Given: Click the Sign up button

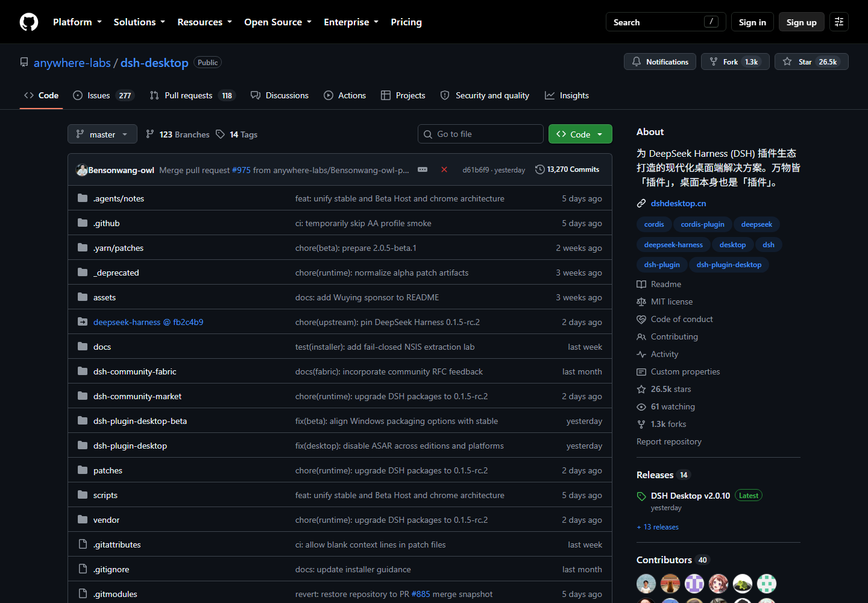Looking at the screenshot, I should (802, 22).
